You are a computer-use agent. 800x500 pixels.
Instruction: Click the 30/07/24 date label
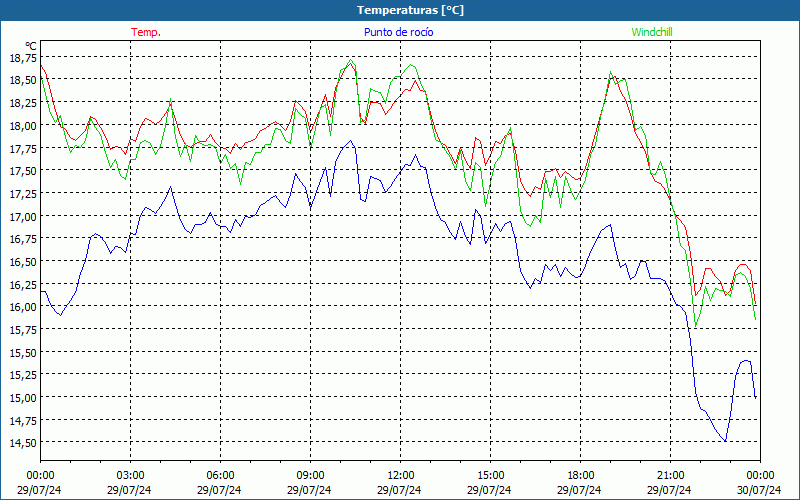[x=759, y=490]
